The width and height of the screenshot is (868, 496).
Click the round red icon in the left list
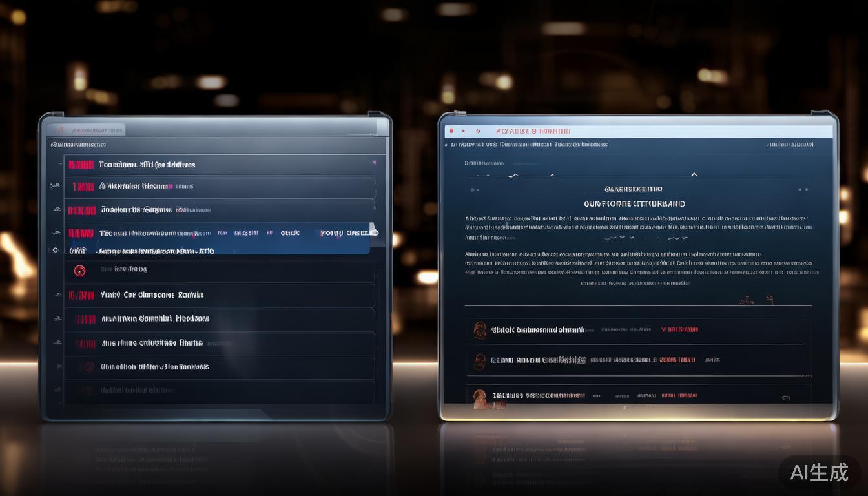[x=80, y=271]
